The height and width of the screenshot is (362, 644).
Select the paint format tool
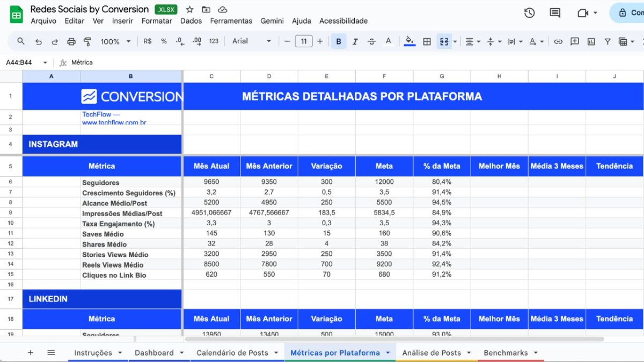[88, 41]
